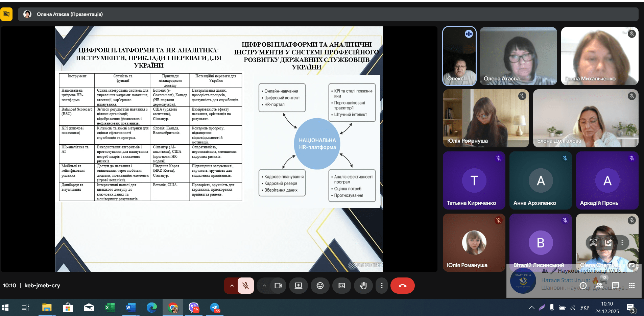This screenshot has width=644, height=316.
Task: Click the share screen icon
Action: [x=299, y=286]
